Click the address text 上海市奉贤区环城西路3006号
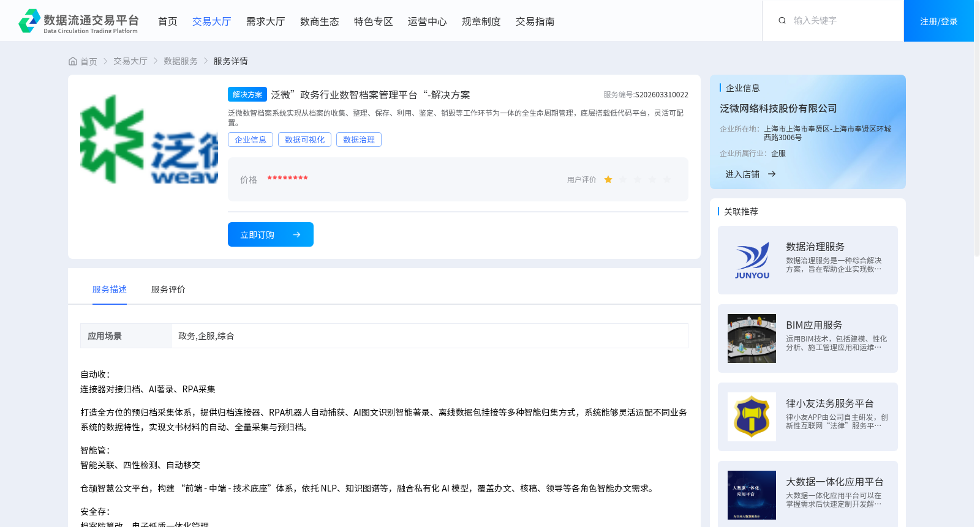The image size is (980, 527). point(827,133)
